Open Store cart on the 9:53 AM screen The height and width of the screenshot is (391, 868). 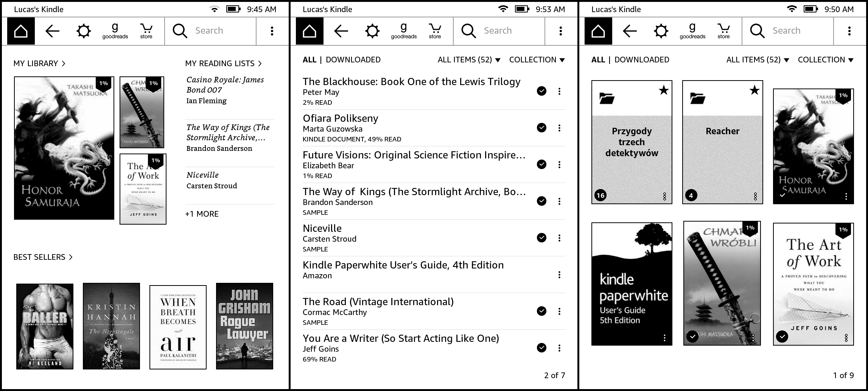pyautogui.click(x=435, y=31)
